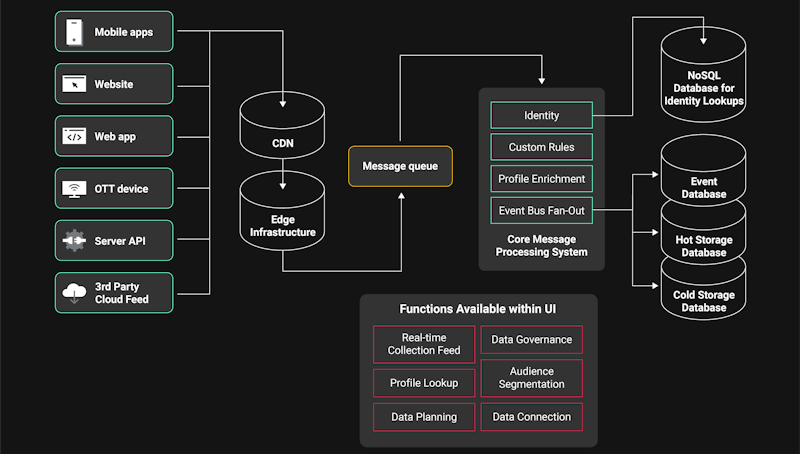Click the 3rd Party Cloud Feed label
This screenshot has width=800, height=454.
pyautogui.click(x=121, y=293)
